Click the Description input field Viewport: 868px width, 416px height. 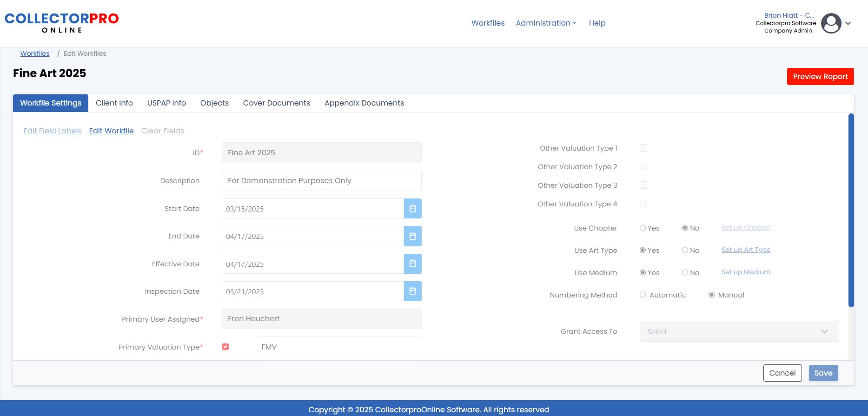coord(322,181)
